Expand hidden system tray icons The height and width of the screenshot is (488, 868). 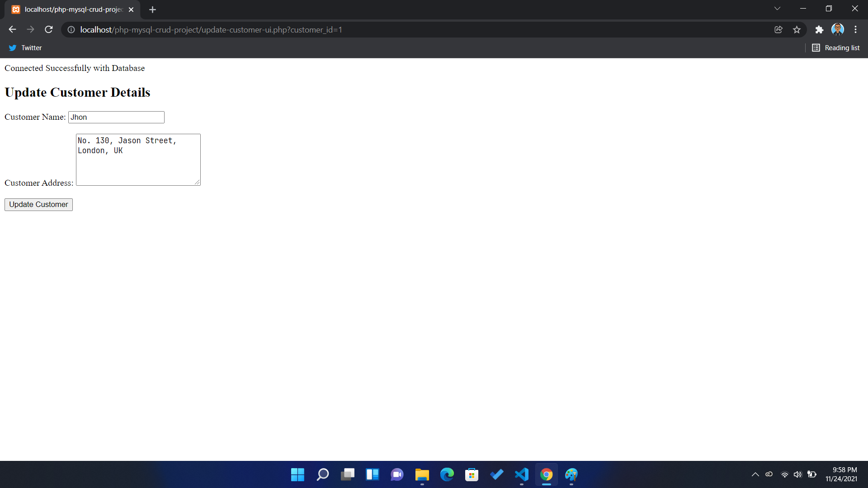pos(755,474)
